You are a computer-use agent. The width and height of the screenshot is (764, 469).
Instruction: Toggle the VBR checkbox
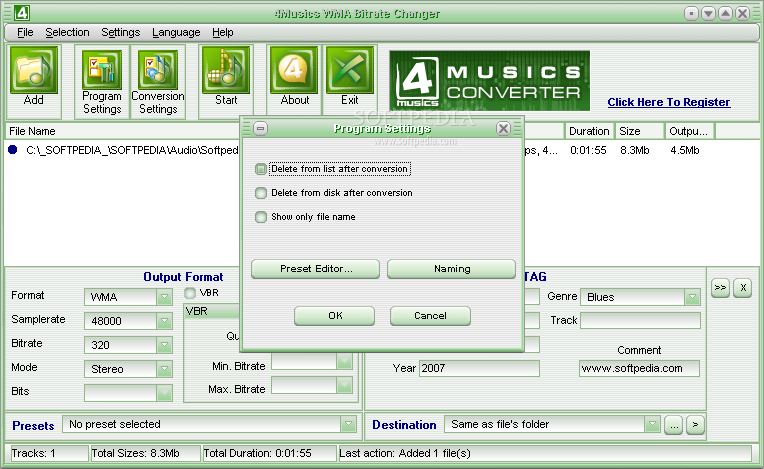tap(190, 293)
